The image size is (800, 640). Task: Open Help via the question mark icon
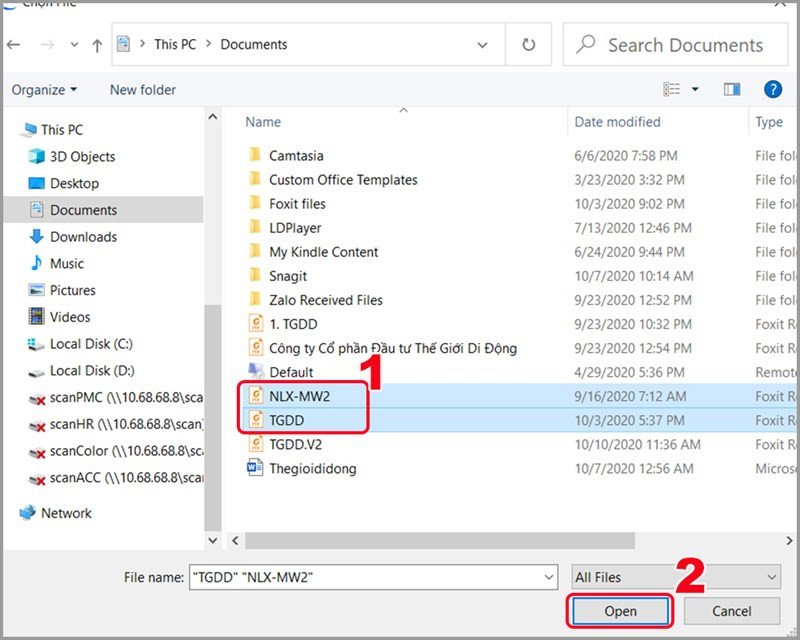773,89
